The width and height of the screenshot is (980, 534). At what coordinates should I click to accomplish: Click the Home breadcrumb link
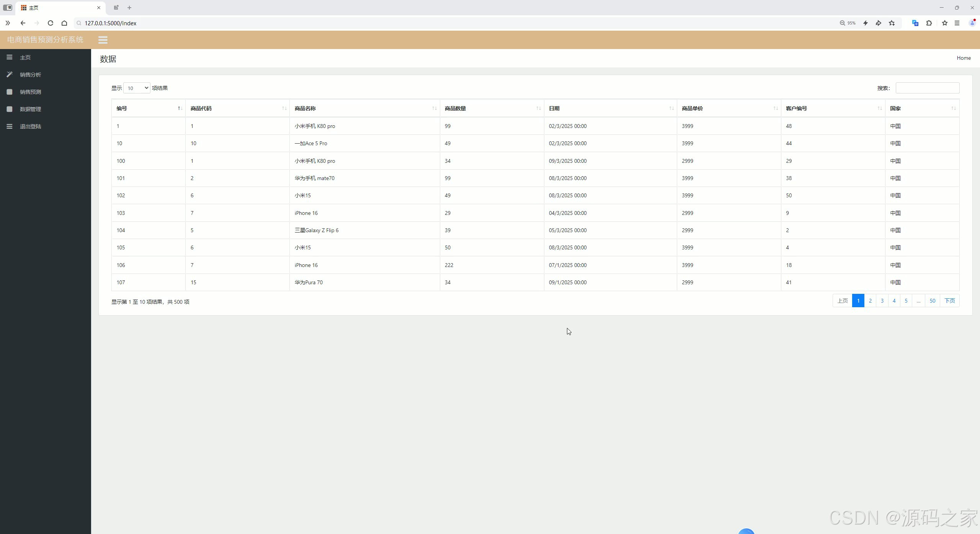click(964, 58)
